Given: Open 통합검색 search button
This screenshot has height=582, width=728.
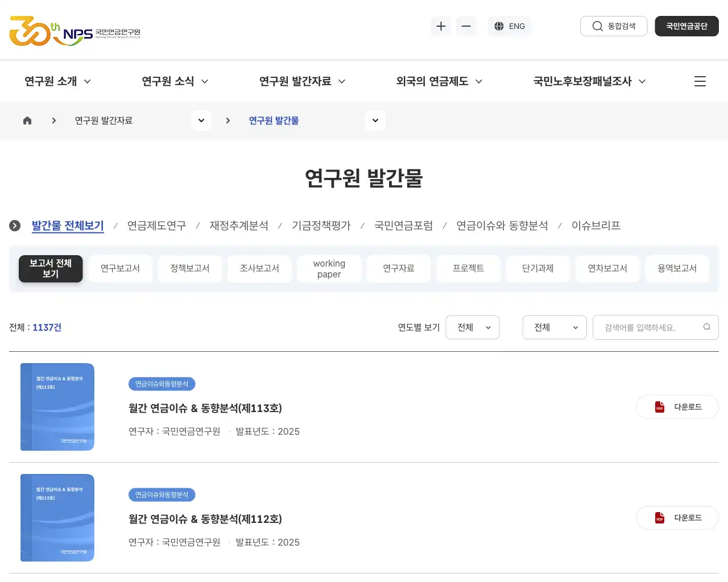Looking at the screenshot, I should pos(614,26).
